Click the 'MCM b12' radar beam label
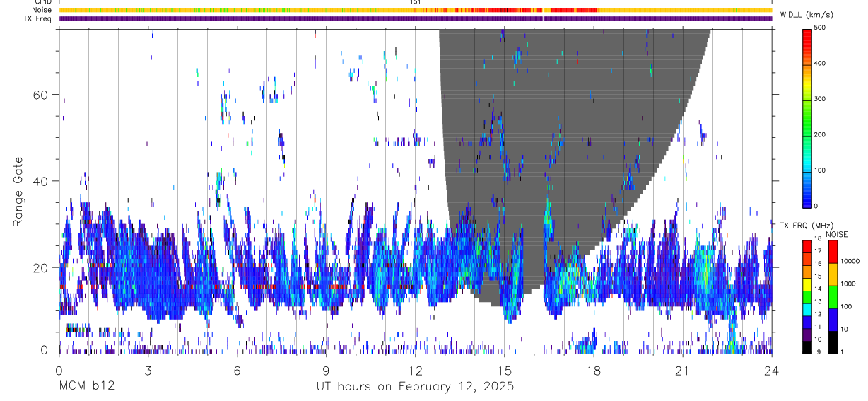 (86, 387)
